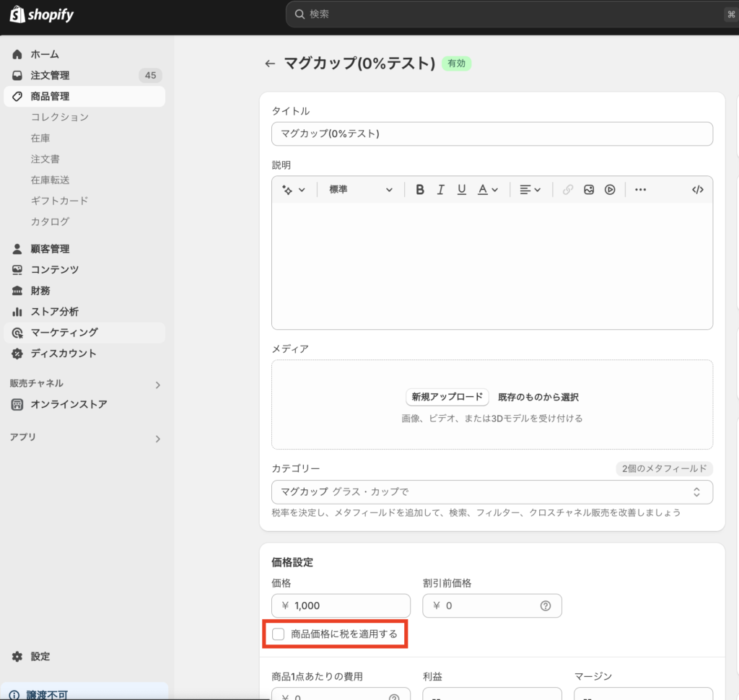Click the back arrow beside product title

pyautogui.click(x=270, y=64)
